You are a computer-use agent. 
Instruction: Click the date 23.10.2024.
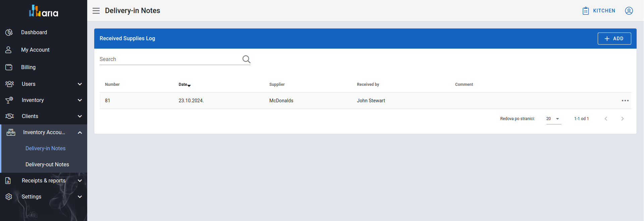pyautogui.click(x=191, y=101)
